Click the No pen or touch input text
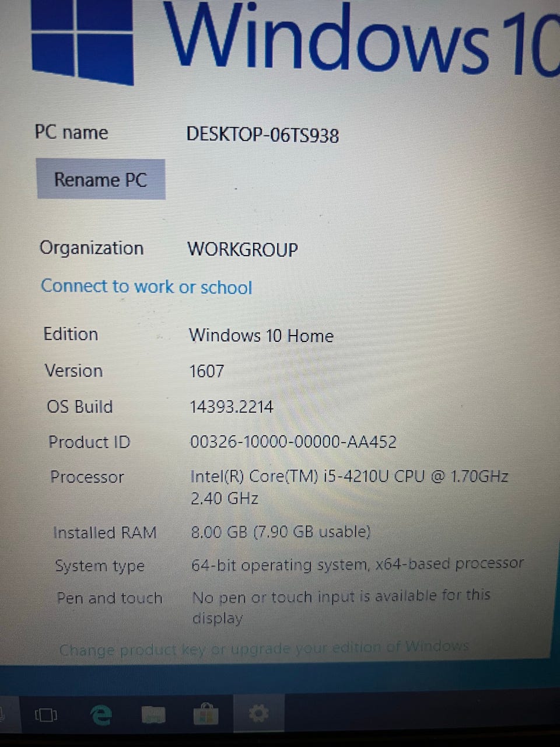 [x=341, y=607]
